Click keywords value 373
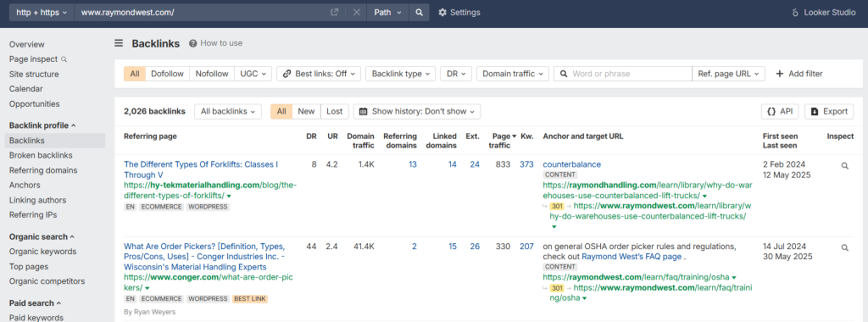The width and height of the screenshot is (868, 322). [x=526, y=164]
